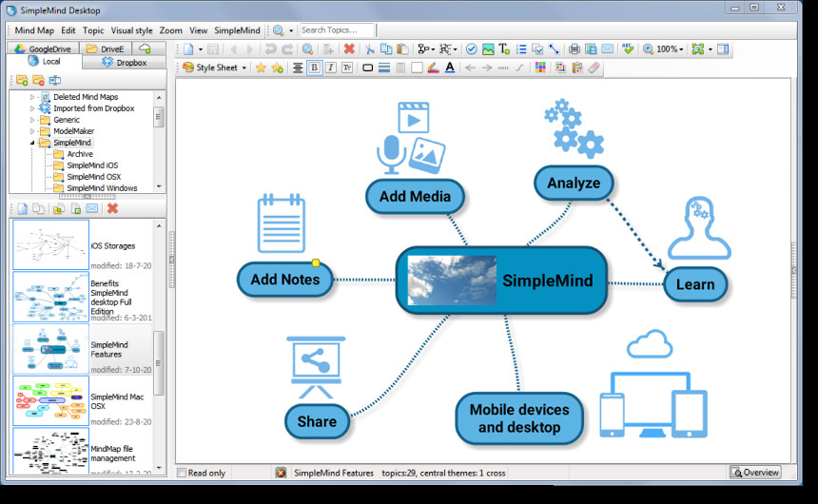Select the Learn topic

pyautogui.click(x=695, y=284)
